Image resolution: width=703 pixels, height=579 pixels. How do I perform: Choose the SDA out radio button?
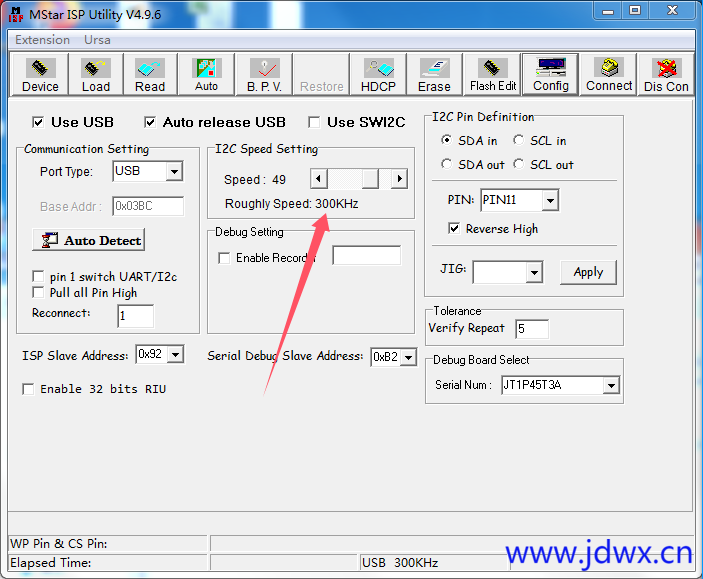click(x=446, y=164)
